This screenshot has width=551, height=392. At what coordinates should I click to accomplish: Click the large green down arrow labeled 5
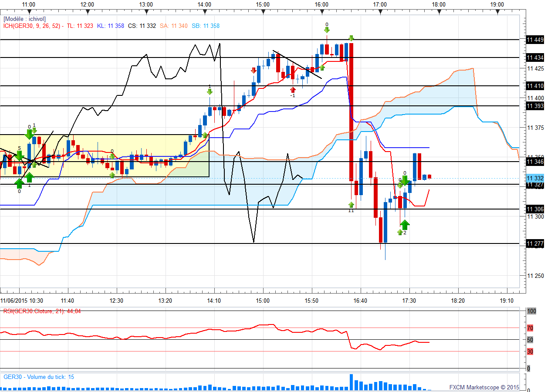(x=19, y=155)
